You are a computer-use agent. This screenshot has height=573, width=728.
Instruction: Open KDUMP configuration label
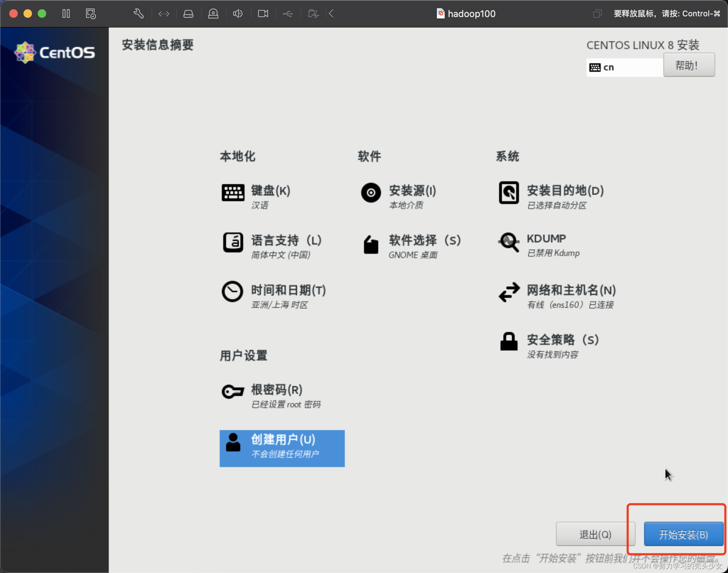pos(546,239)
